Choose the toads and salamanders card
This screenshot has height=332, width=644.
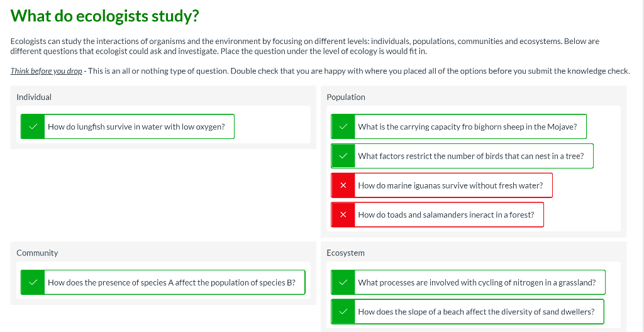coord(446,214)
